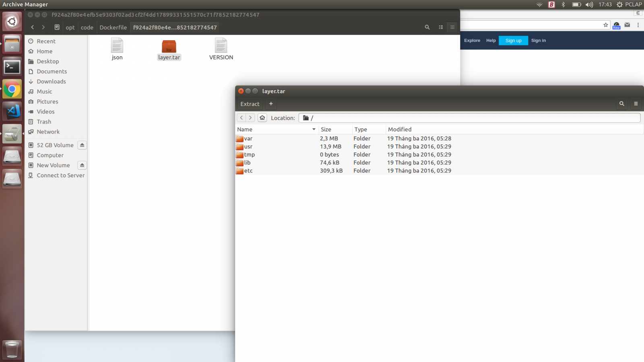644x362 pixels.
Task: Open Downloads in the Files sidebar
Action: point(51,82)
